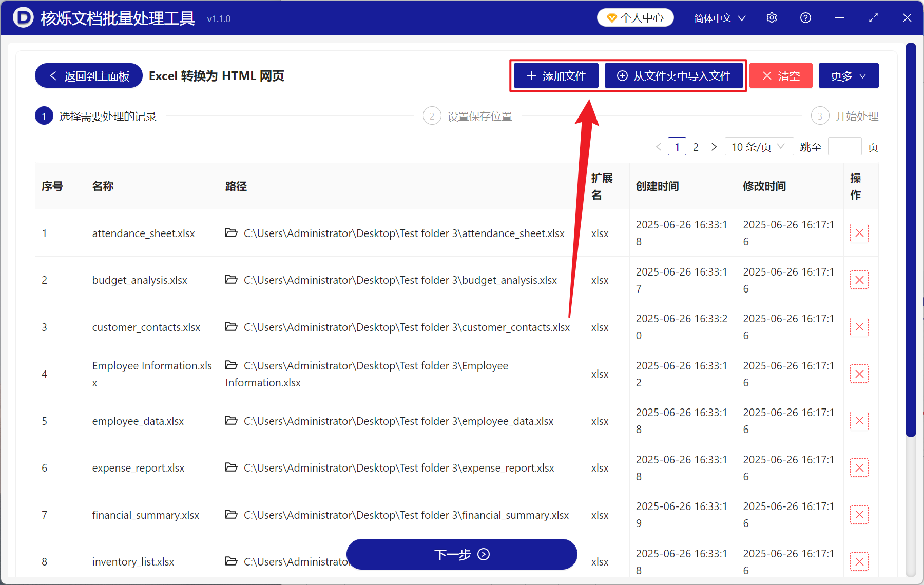Image resolution: width=924 pixels, height=585 pixels.
Task: Open the folder icon beside employee_data.xlsx path
Action: 231,420
